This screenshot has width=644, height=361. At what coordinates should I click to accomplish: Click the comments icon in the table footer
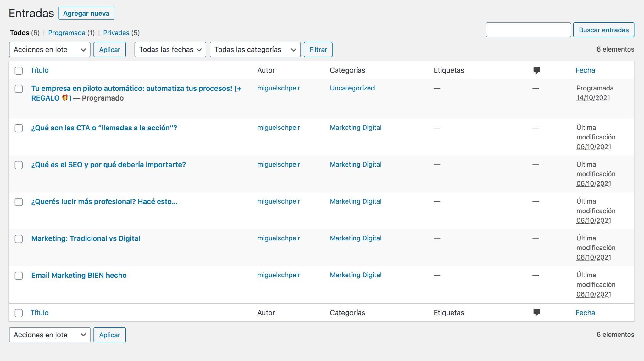click(536, 313)
